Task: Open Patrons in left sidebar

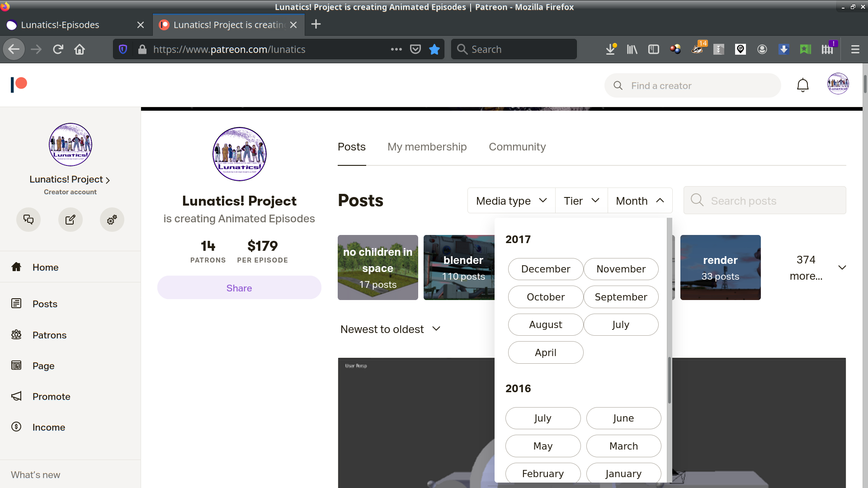Action: point(49,335)
